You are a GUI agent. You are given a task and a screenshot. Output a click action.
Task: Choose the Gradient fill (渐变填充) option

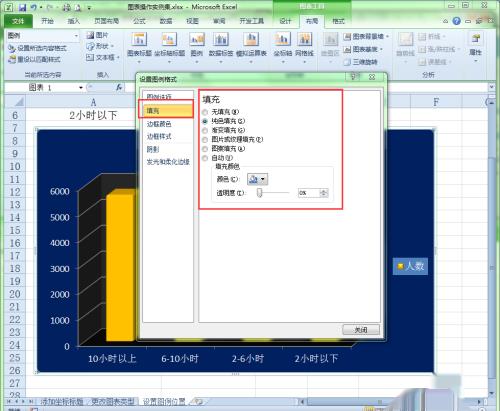[205, 130]
